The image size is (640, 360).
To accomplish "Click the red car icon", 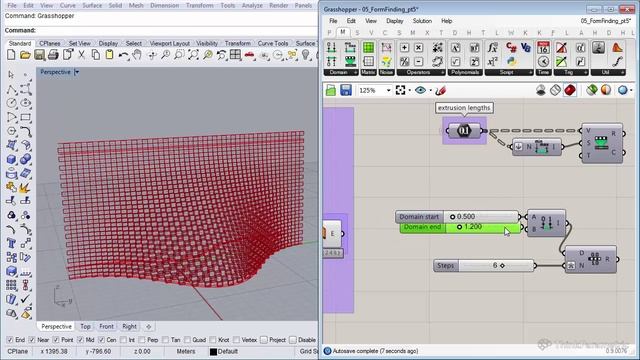I will pos(249,55).
